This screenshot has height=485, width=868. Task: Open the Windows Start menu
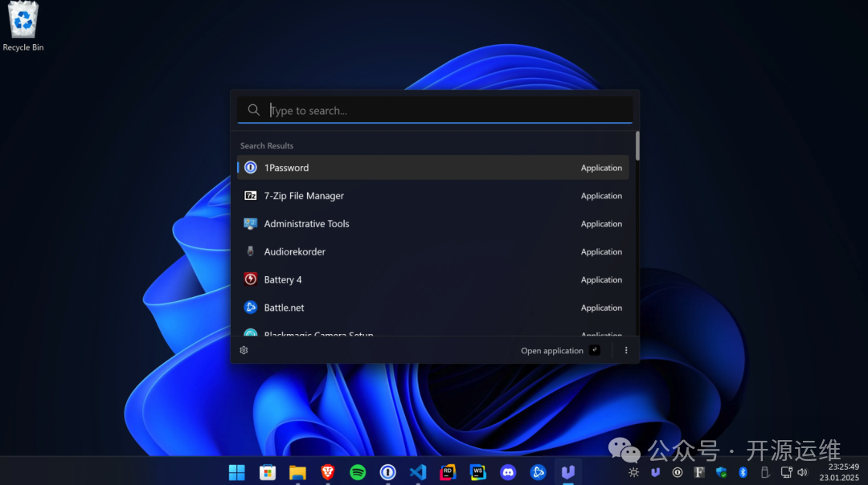click(x=237, y=472)
